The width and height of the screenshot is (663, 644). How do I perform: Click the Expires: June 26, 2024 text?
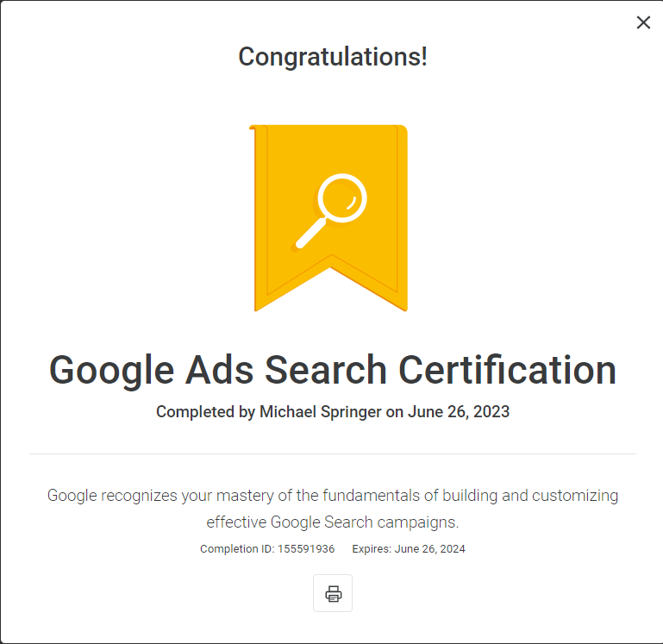pyautogui.click(x=409, y=549)
